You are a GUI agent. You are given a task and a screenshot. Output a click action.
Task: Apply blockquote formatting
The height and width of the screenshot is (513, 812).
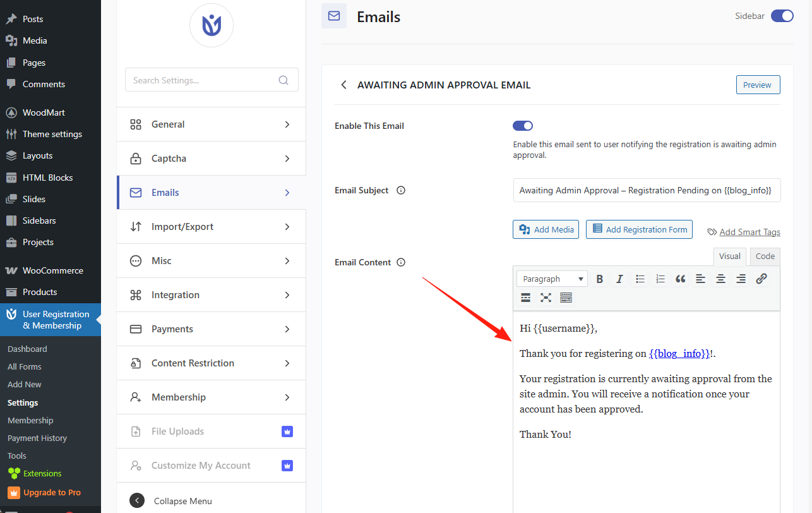pyautogui.click(x=680, y=279)
